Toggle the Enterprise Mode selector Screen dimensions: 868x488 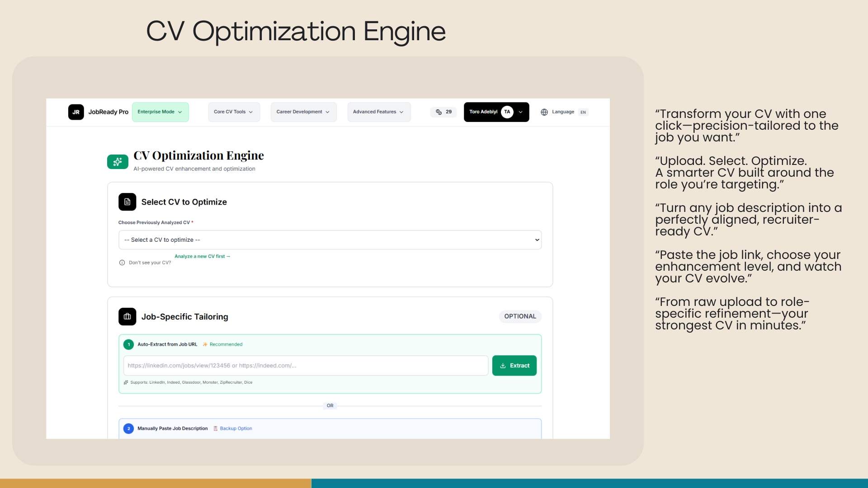160,112
